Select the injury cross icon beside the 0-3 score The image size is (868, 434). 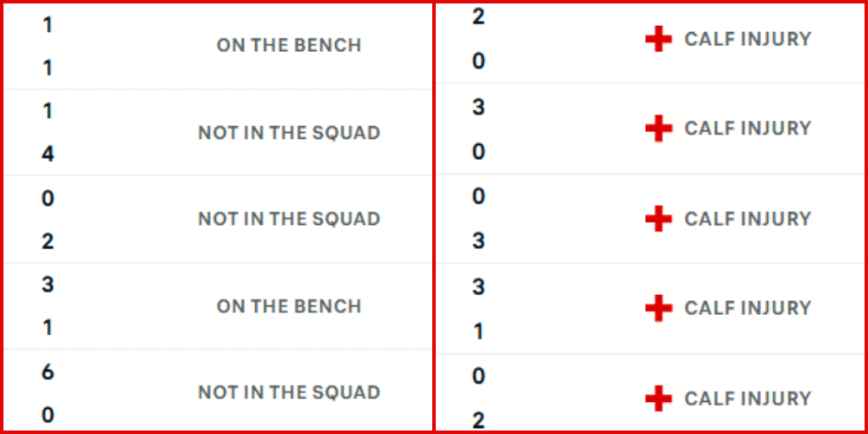pyautogui.click(x=659, y=219)
